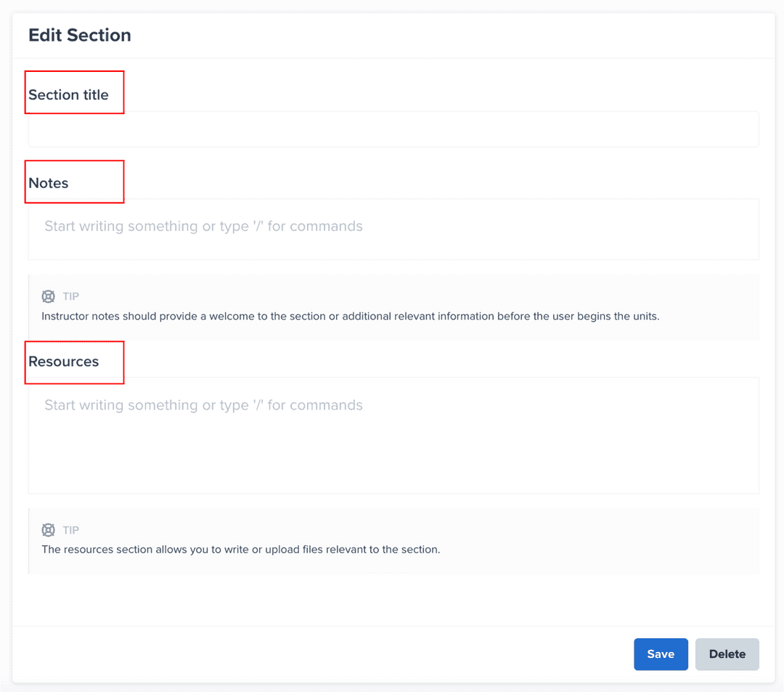This screenshot has height=692, width=784.
Task: Click the lifebuoy tip icon below Resources
Action: click(x=49, y=530)
